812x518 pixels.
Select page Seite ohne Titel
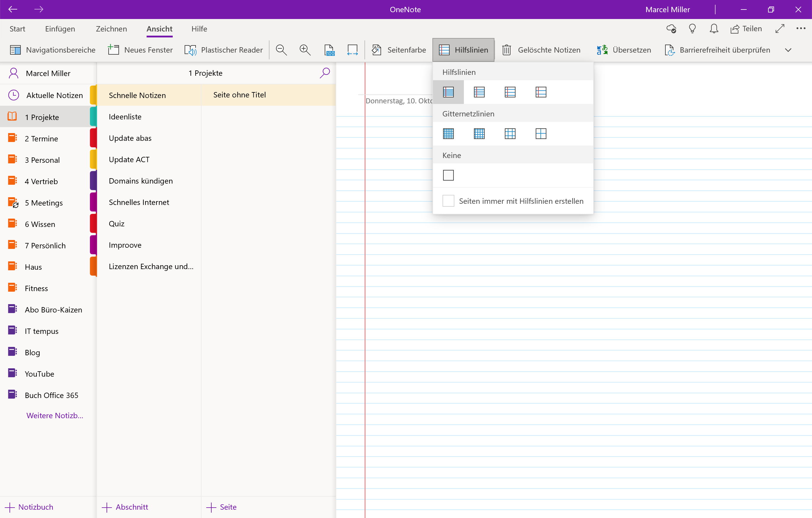(268, 95)
